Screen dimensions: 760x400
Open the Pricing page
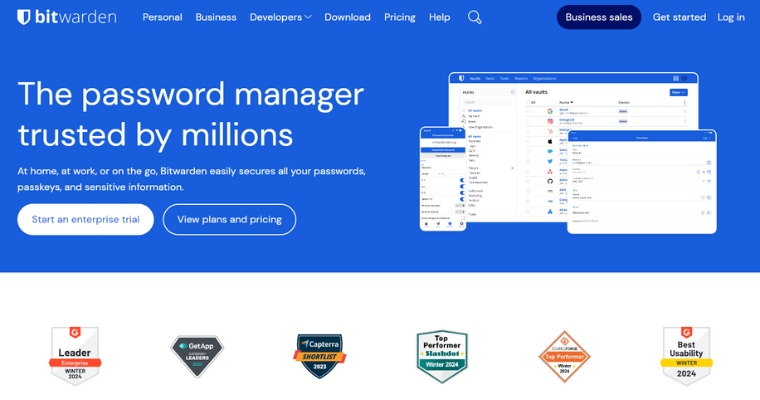(399, 17)
